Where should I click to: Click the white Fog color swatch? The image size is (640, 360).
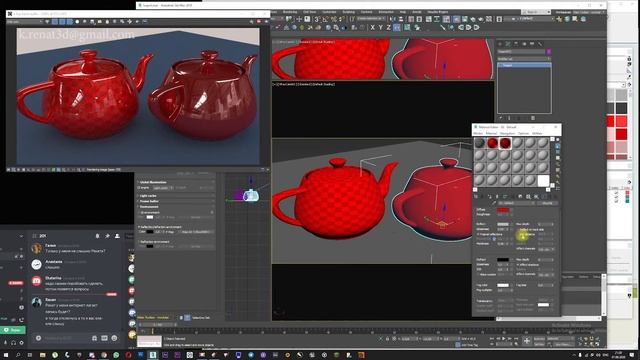click(503, 285)
